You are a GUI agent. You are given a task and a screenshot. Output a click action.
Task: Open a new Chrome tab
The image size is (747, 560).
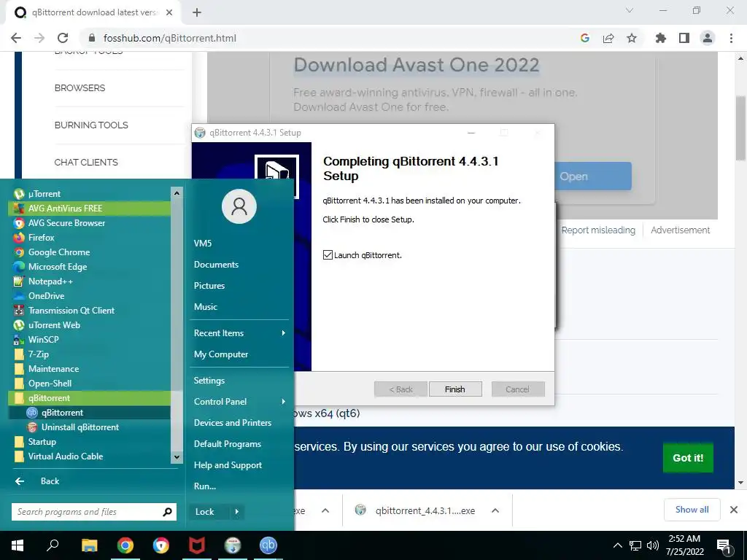click(197, 12)
